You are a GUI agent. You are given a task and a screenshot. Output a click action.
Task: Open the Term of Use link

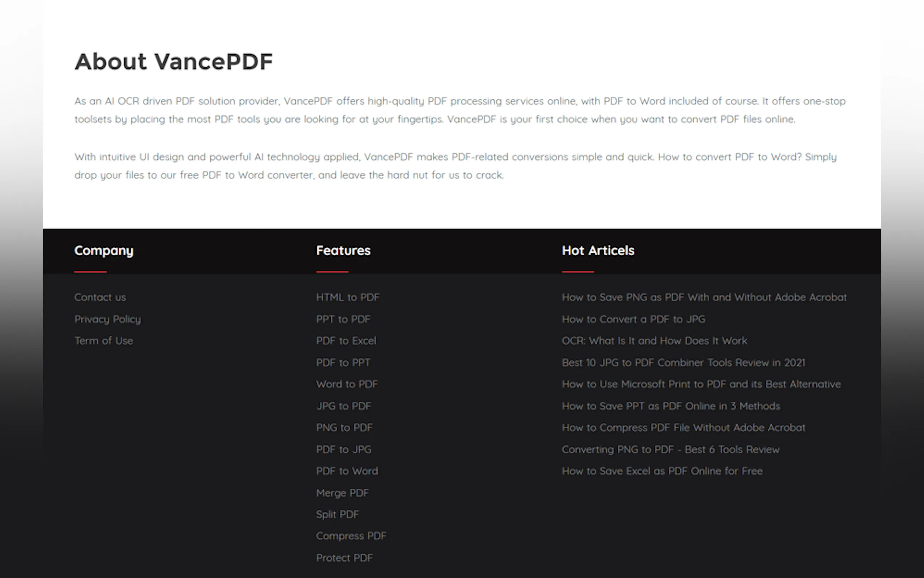104,341
